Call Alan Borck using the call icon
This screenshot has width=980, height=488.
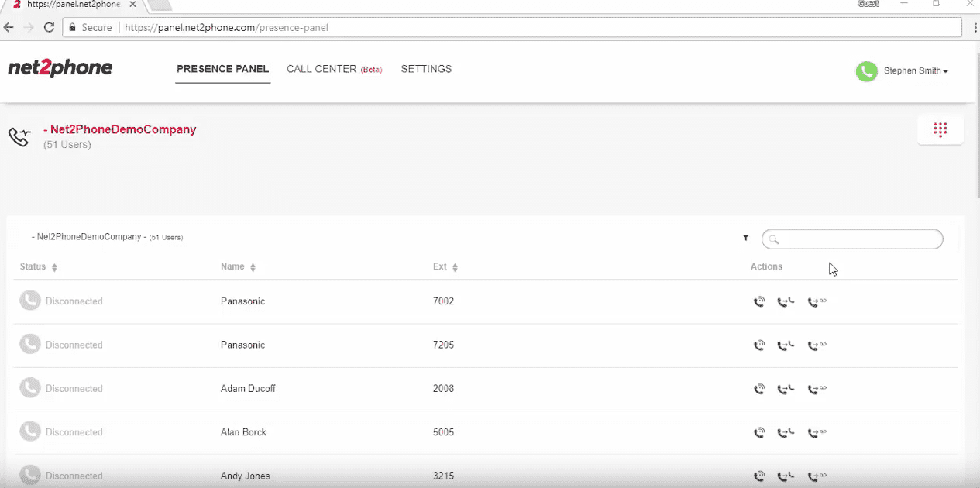[759, 433]
